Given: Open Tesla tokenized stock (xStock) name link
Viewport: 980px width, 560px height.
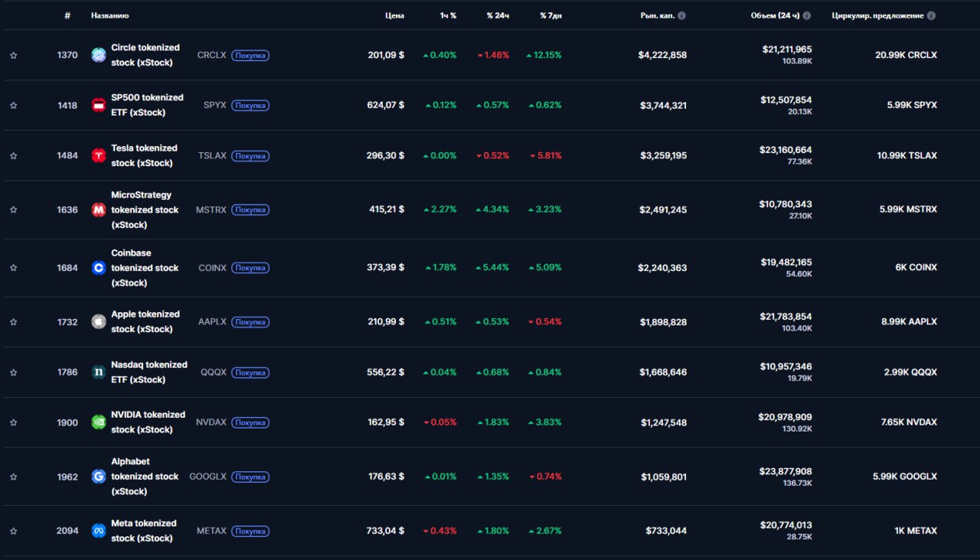Looking at the screenshot, I should coord(144,155).
